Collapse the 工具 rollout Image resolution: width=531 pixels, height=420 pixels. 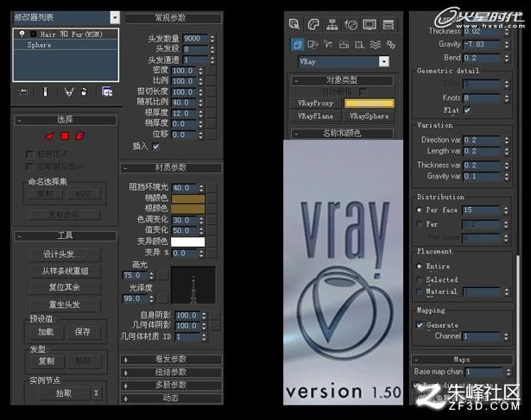click(x=66, y=235)
